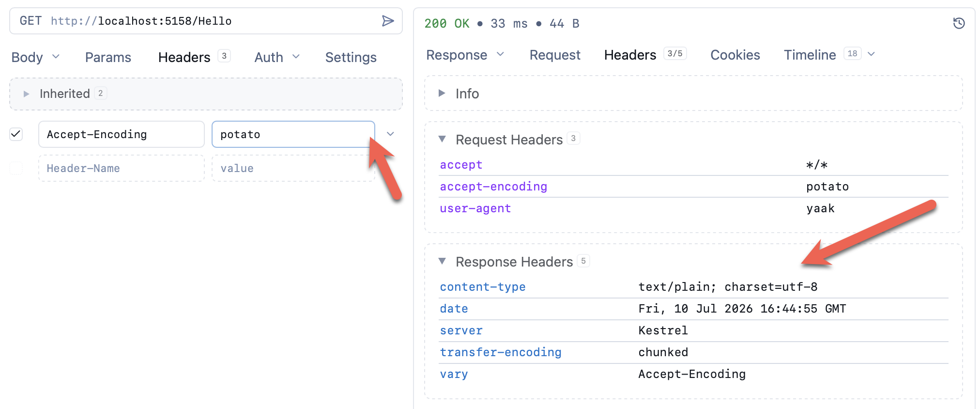This screenshot has width=980, height=409.
Task: Open the Accept-Encoding row options chevron
Action: tap(390, 134)
